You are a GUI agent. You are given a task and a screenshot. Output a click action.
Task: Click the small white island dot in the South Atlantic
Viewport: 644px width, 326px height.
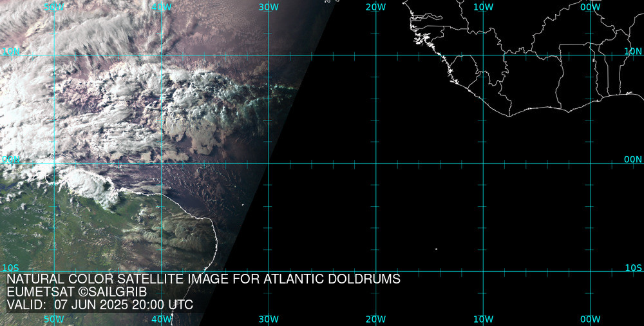point(436,249)
